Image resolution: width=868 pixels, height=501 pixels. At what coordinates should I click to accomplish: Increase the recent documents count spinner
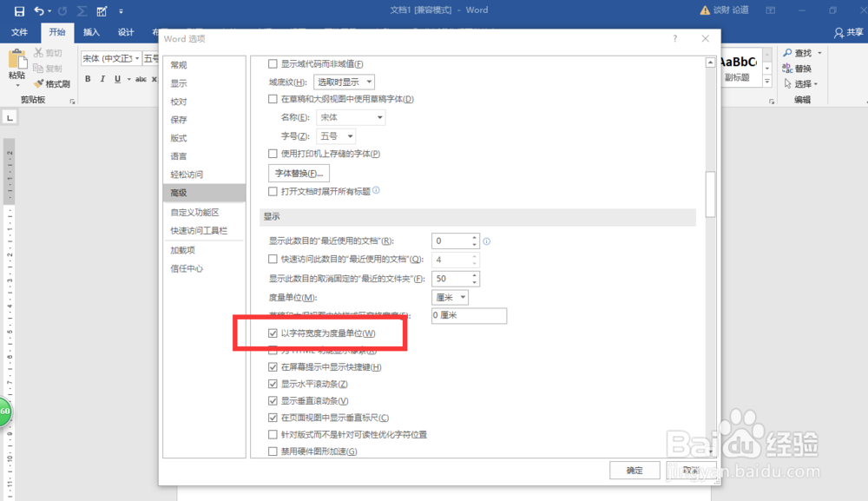[x=475, y=238]
